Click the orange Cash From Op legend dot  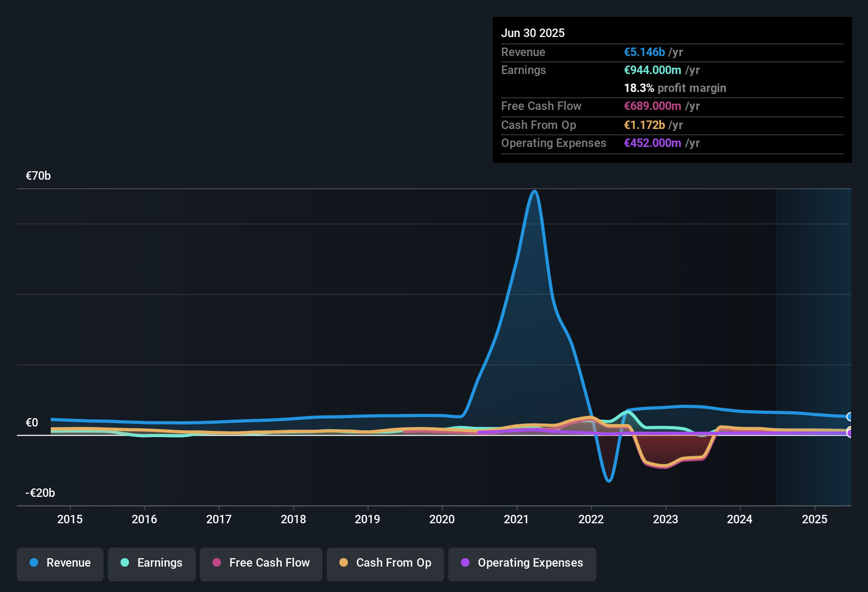pyautogui.click(x=343, y=563)
